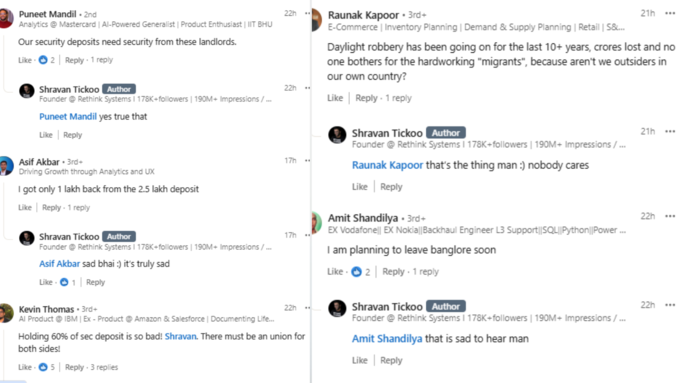Expand the 1 reply under Asif Akbar's comment
Viewport: 680px width, 383px height.
click(78, 207)
